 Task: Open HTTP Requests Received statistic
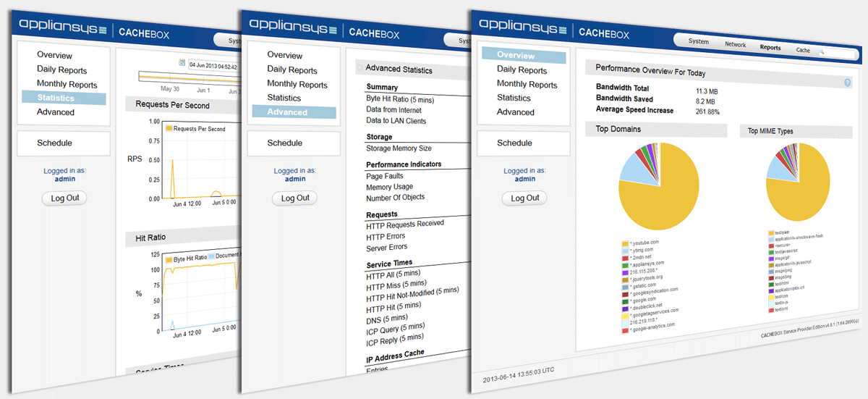coord(405,224)
